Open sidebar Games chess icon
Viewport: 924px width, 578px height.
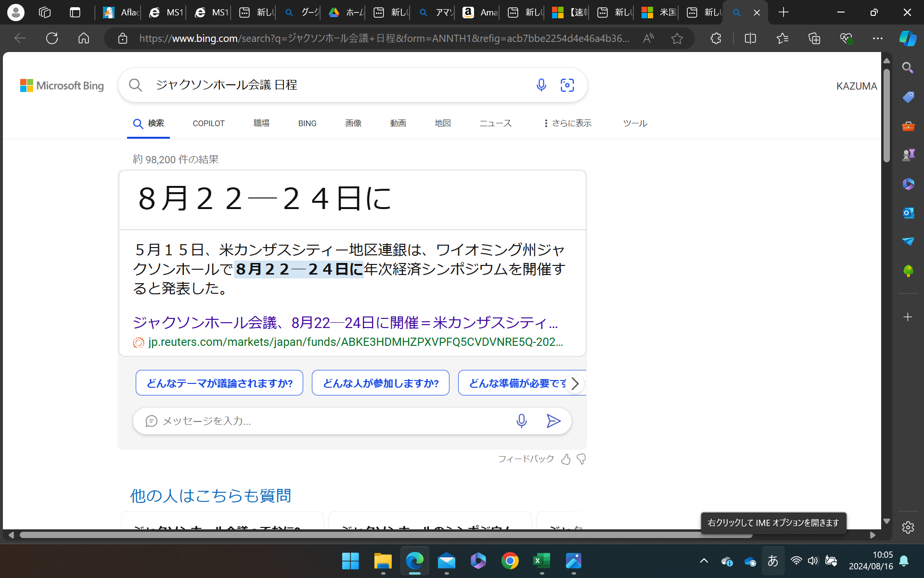(x=908, y=155)
